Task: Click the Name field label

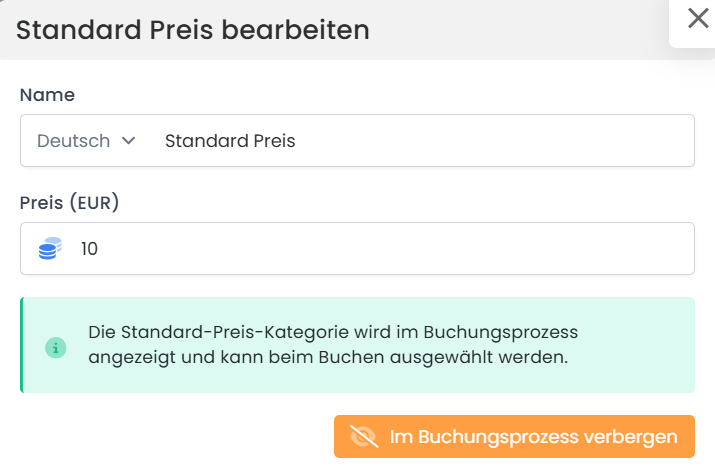Action: click(x=47, y=95)
